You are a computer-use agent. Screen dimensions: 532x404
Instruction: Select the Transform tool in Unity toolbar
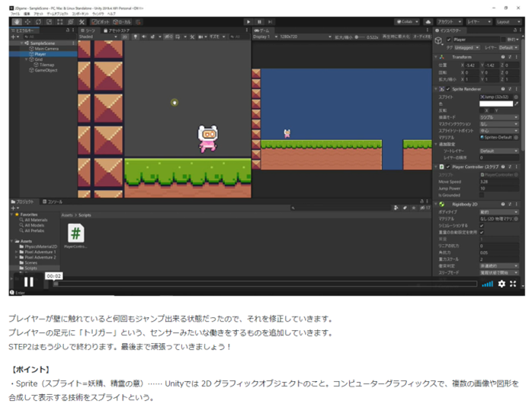click(x=71, y=22)
